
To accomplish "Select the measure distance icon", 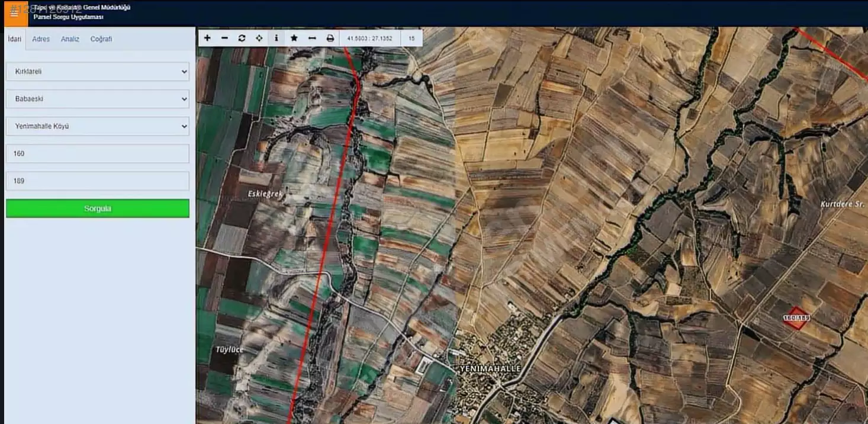I will (x=312, y=38).
